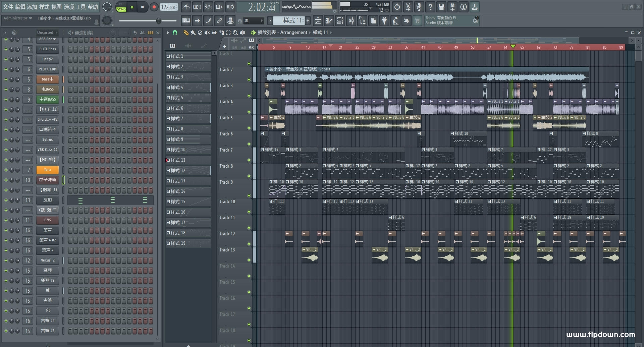Image resolution: width=644 pixels, height=347 pixels.
Task: Toggle mute on playlist Track 5
Action: coord(249,128)
